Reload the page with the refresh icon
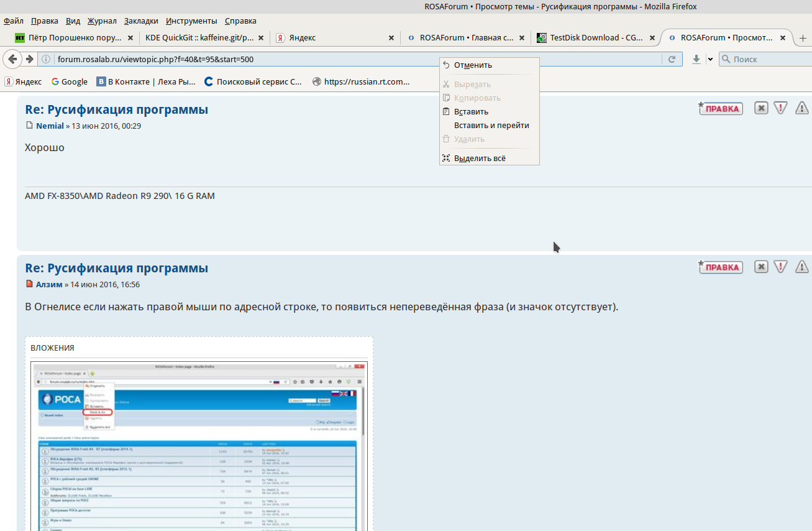812x531 pixels. coord(672,60)
